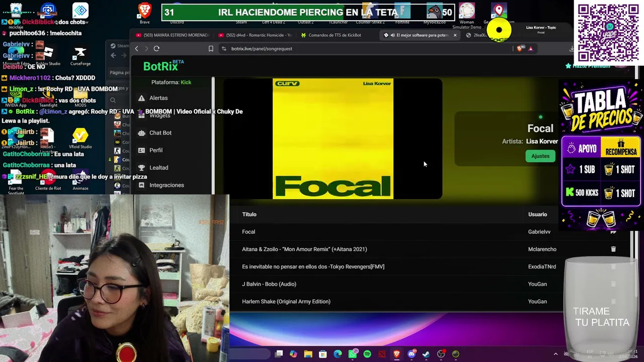The image size is (644, 362).
Task: Click the Alertas warning triangle icon
Action: point(141,98)
